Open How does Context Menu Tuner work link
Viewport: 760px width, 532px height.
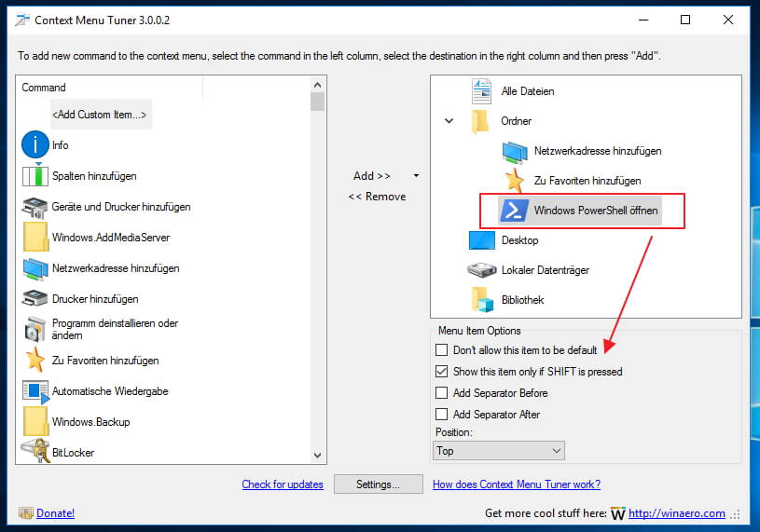click(517, 484)
